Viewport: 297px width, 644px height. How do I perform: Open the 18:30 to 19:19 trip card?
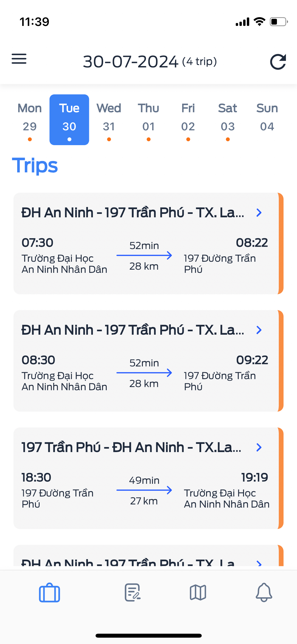pyautogui.click(x=148, y=478)
